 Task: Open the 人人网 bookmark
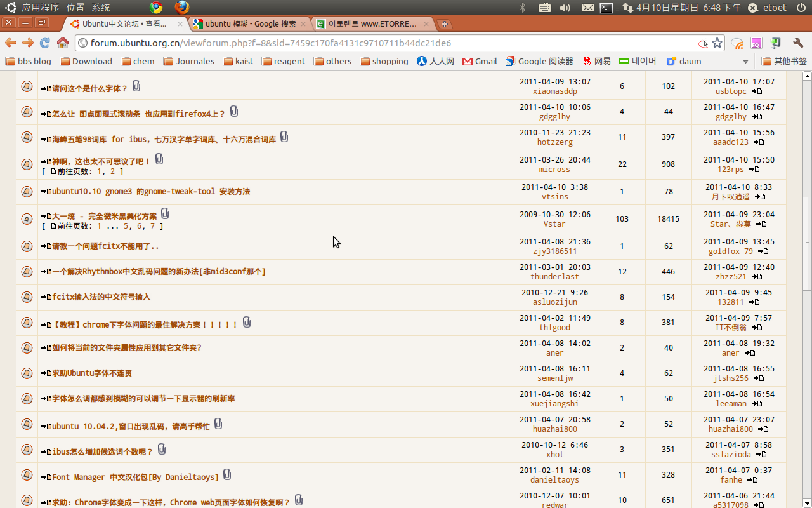[435, 61]
